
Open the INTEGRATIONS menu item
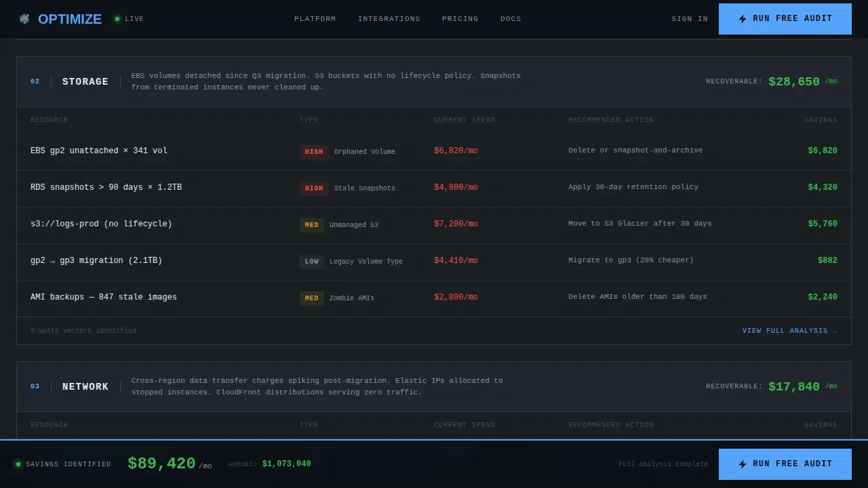point(389,19)
